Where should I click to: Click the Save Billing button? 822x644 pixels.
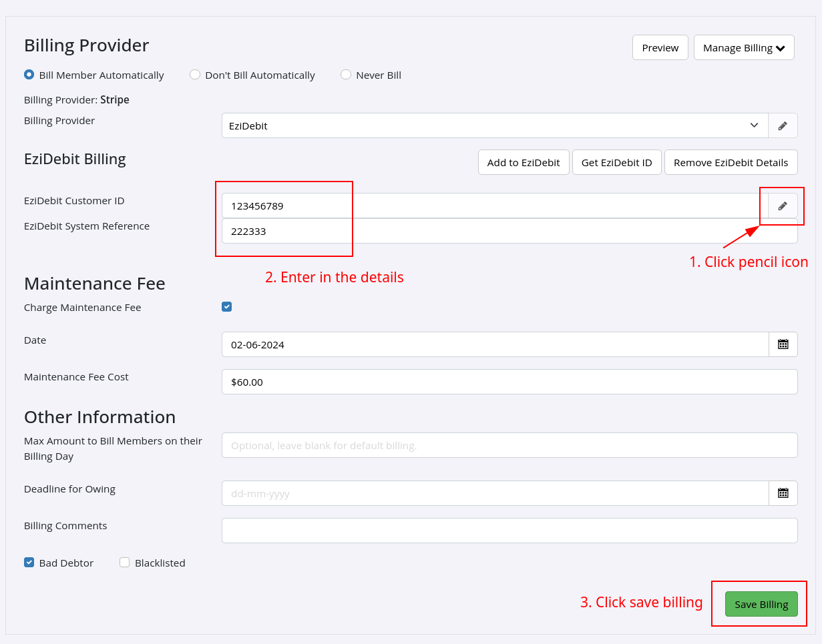[761, 603]
